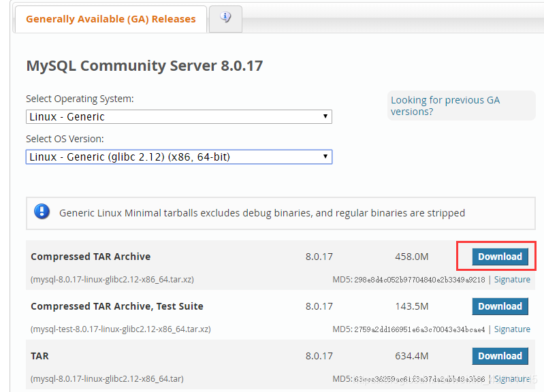Click the Compressed TAR Archive, Test Suite title
This screenshot has height=392, width=544.
pos(117,306)
